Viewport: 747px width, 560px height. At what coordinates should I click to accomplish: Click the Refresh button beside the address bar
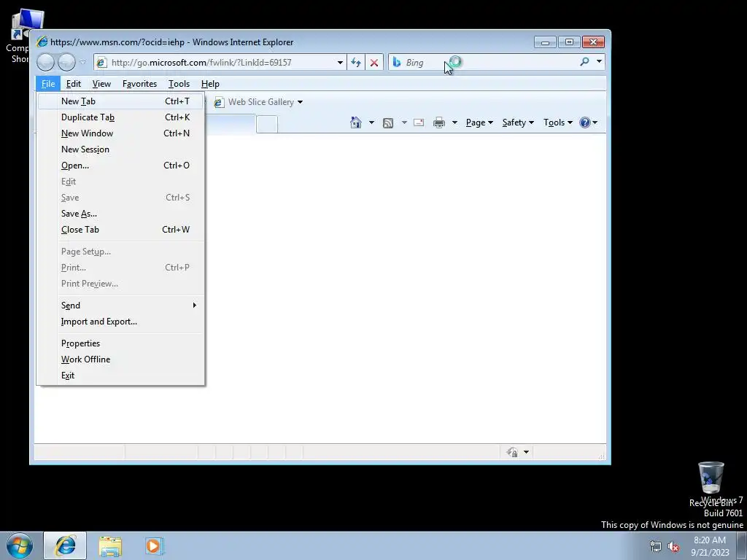coord(356,63)
